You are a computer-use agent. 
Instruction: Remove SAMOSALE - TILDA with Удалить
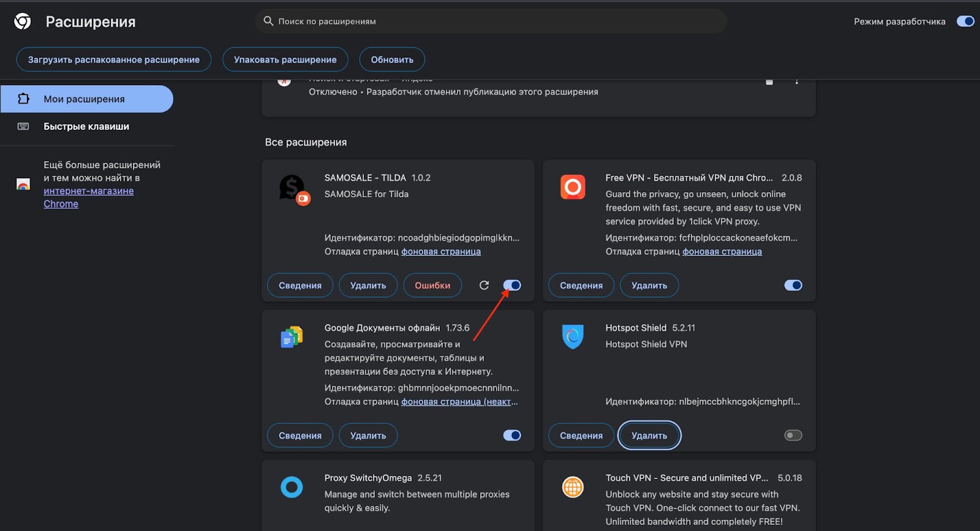(x=368, y=285)
